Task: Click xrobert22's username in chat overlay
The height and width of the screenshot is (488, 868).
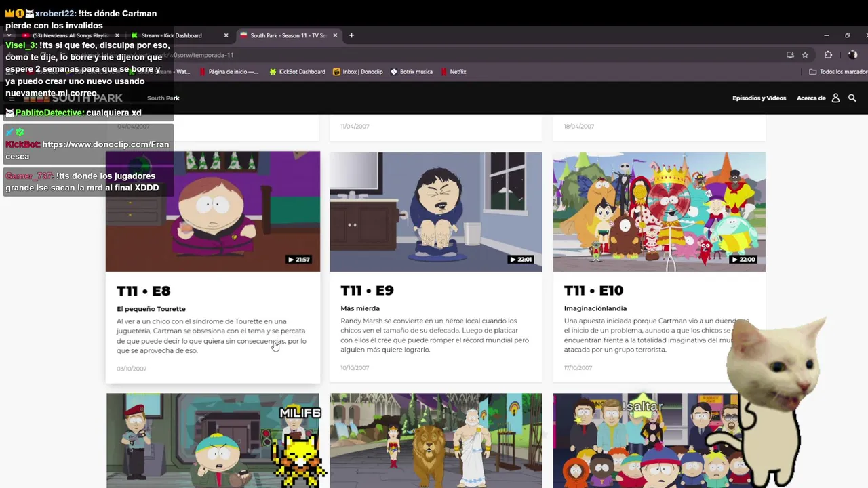Action: pyautogui.click(x=54, y=14)
